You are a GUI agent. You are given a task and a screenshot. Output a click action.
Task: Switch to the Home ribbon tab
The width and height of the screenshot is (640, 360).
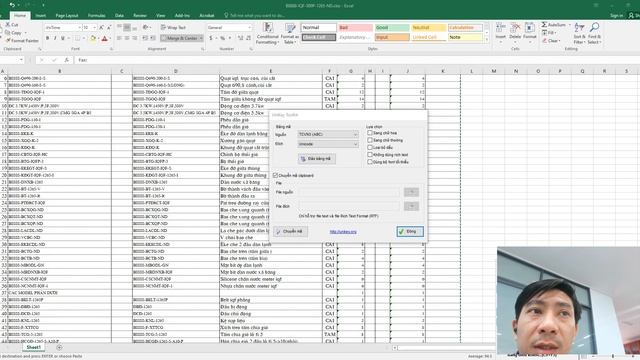coord(20,16)
